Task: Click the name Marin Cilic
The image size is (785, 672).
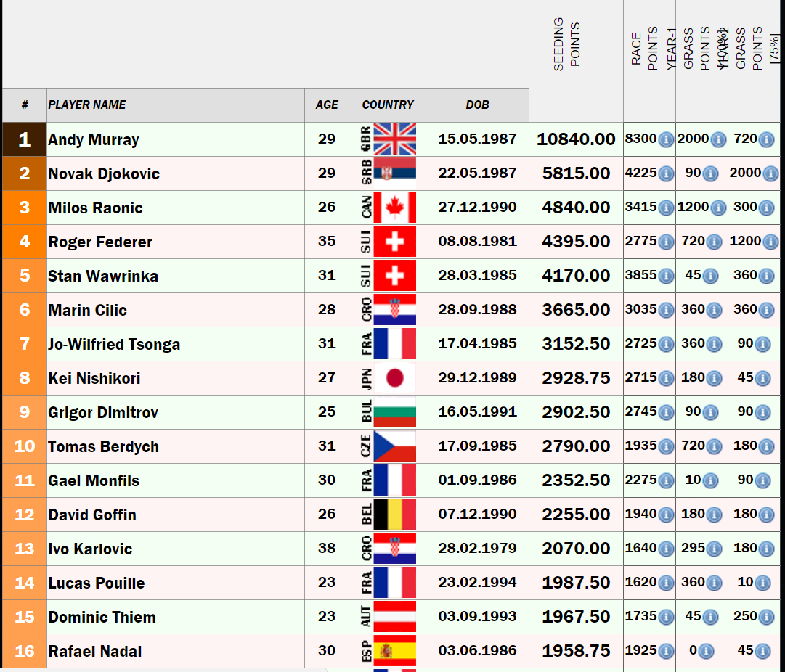Action: pos(88,310)
